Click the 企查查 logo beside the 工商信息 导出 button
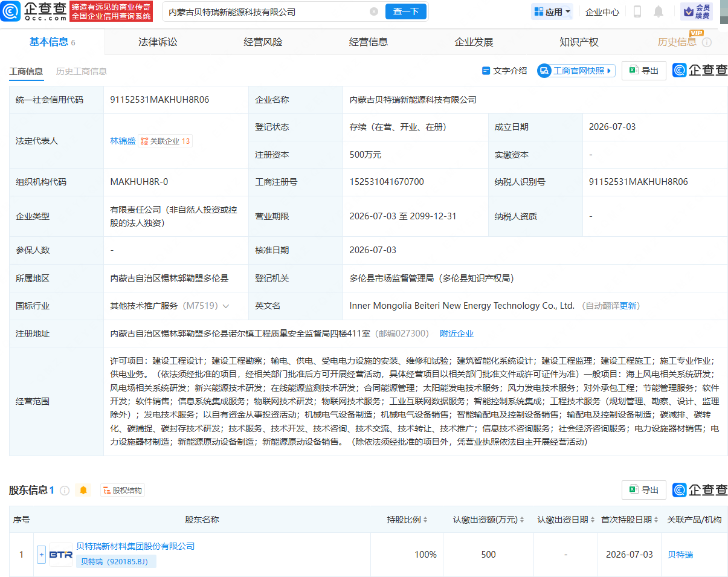 (700, 71)
